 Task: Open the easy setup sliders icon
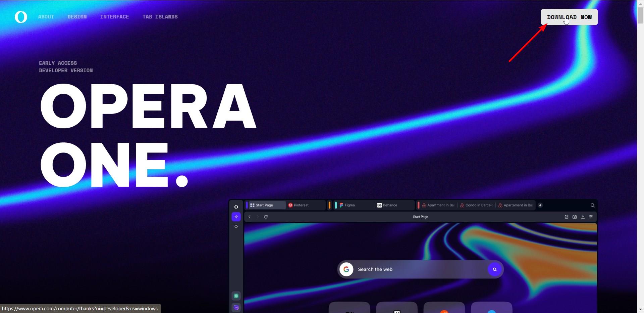click(x=591, y=217)
